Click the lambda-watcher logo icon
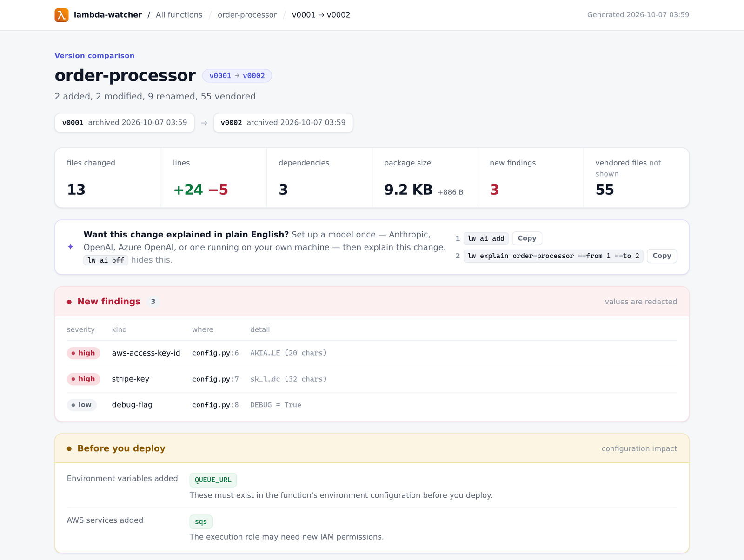The height and width of the screenshot is (560, 744). pyautogui.click(x=61, y=15)
